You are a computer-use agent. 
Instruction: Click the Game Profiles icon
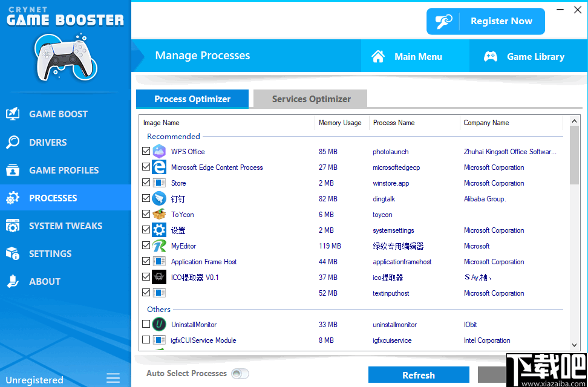click(13, 170)
